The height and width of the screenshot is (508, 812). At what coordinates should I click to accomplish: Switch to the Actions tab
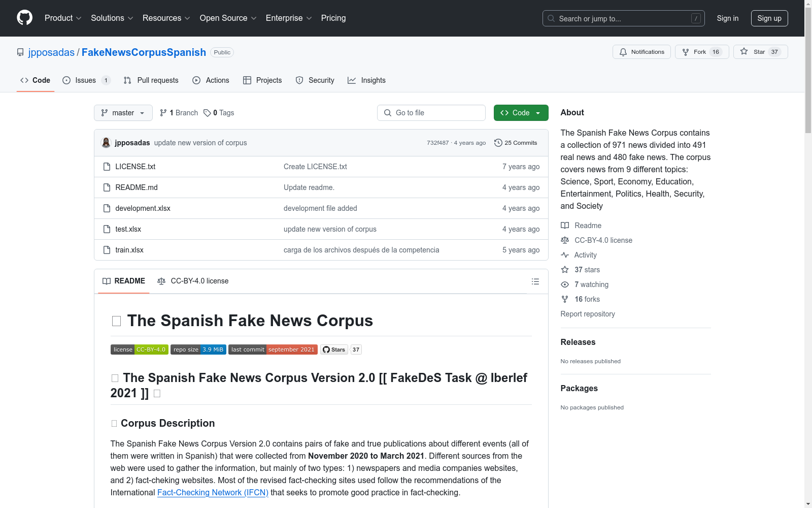(211, 80)
